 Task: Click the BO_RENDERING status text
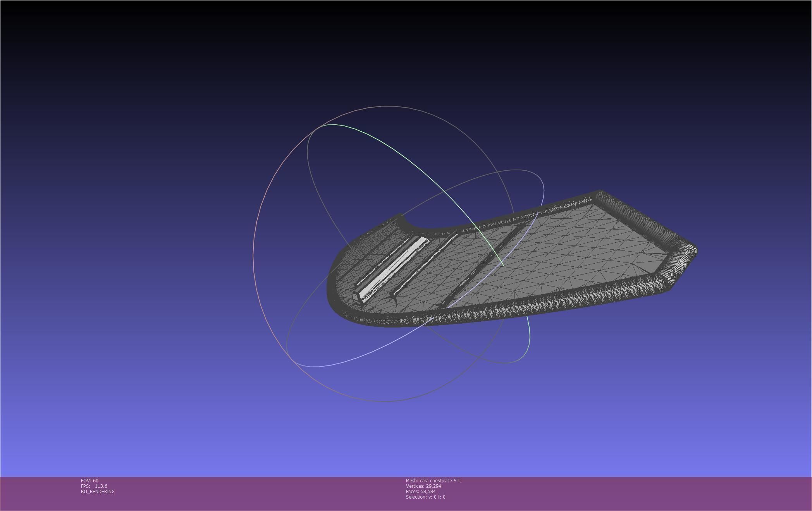pyautogui.click(x=98, y=491)
